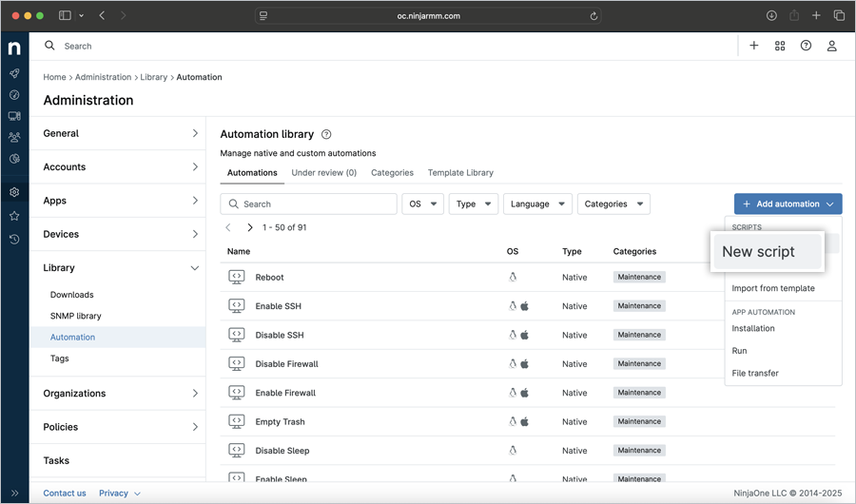Open the history clock icon in sidebar
The image size is (856, 504).
14,240
